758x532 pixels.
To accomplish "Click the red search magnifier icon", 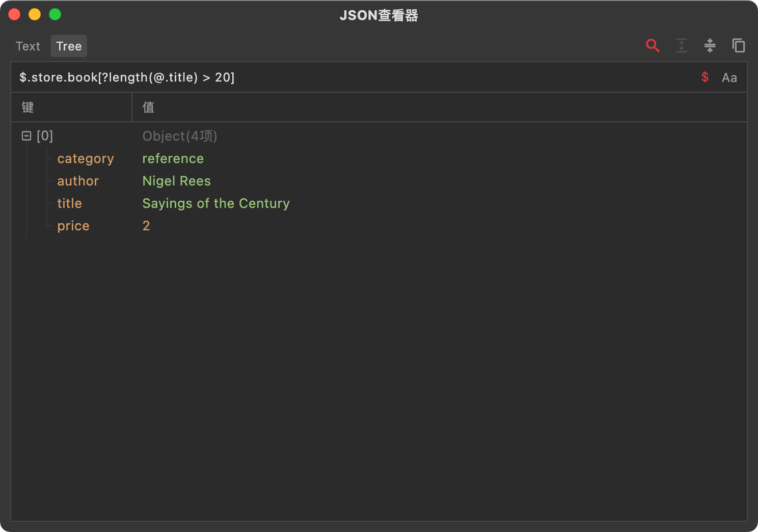I will (653, 46).
